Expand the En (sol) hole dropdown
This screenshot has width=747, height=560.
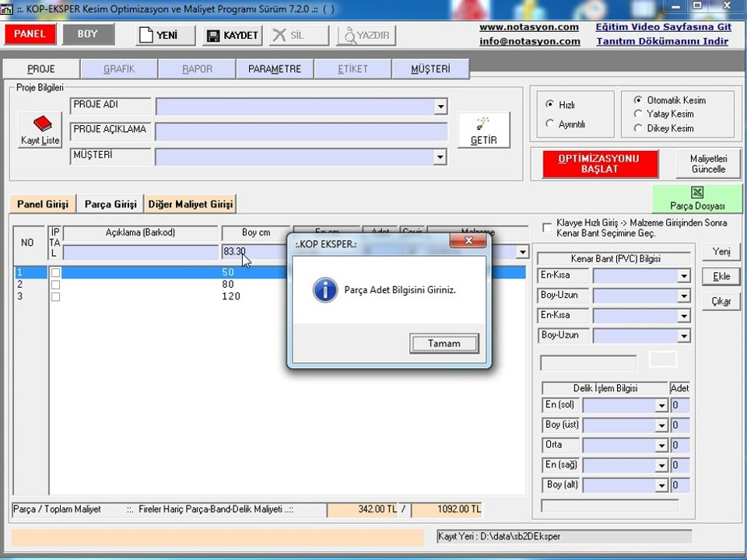[661, 406]
